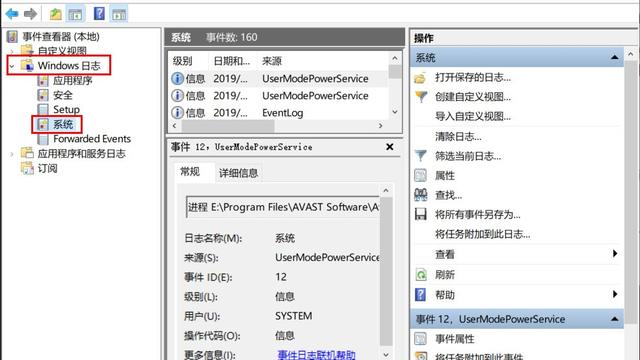Select the EventLog event row
This screenshot has width=640, height=360.
pos(279,113)
